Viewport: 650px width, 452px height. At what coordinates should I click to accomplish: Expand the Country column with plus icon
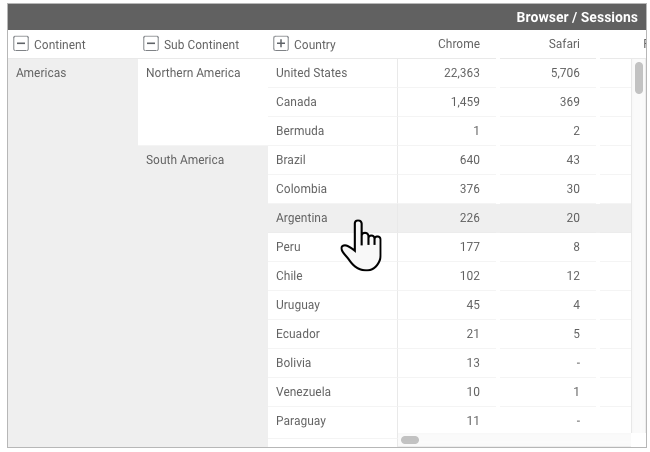[x=281, y=44]
